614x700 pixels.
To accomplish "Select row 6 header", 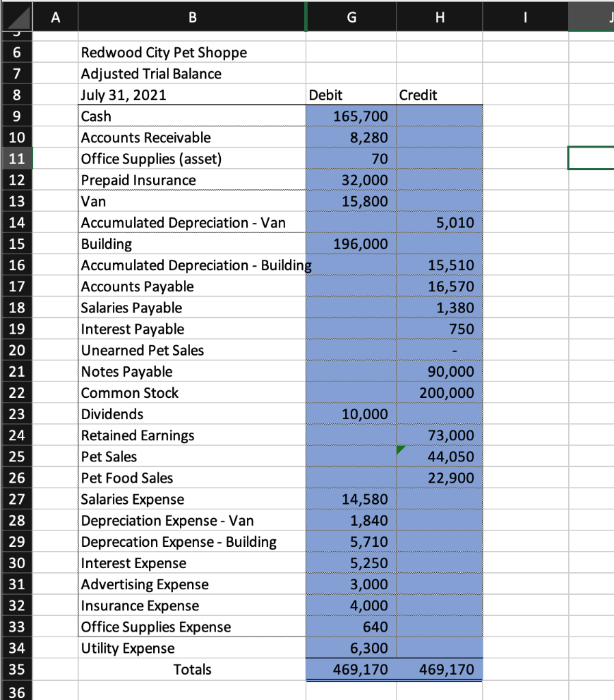I will point(16,52).
